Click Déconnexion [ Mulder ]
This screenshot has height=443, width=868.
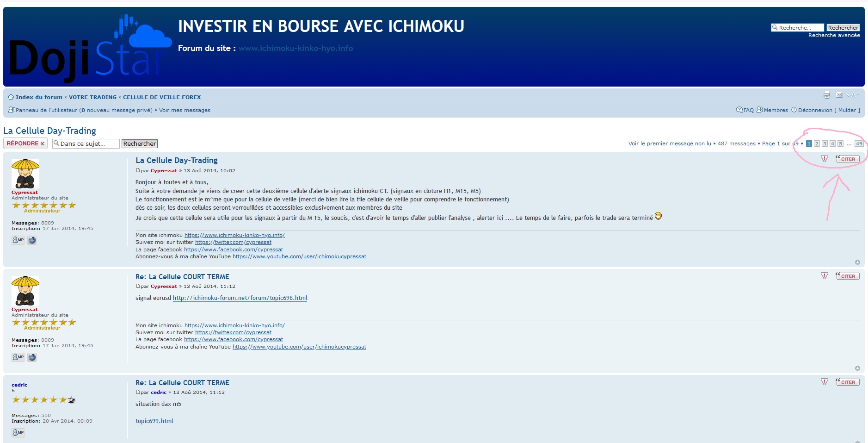[x=825, y=110]
